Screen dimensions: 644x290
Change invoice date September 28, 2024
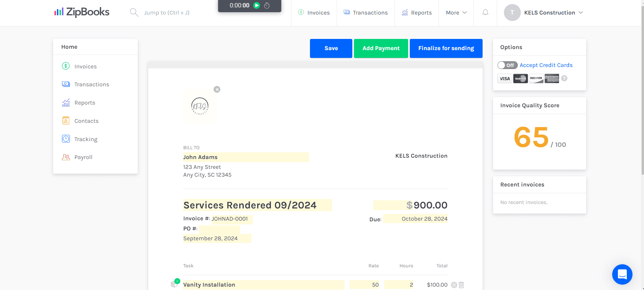point(217,238)
